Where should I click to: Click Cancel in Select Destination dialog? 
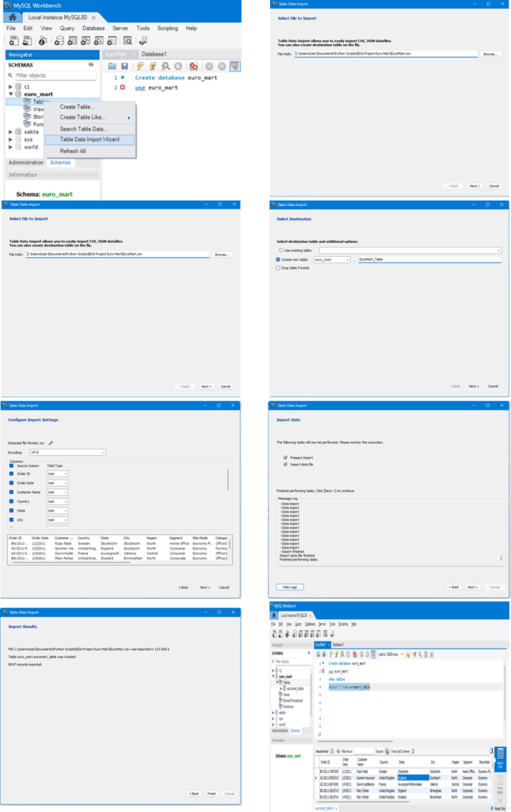coord(493,386)
